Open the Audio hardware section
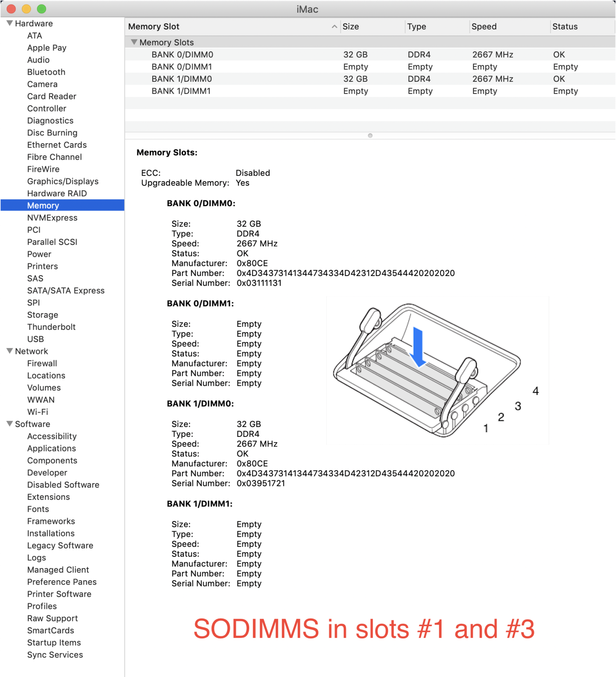 [38, 60]
